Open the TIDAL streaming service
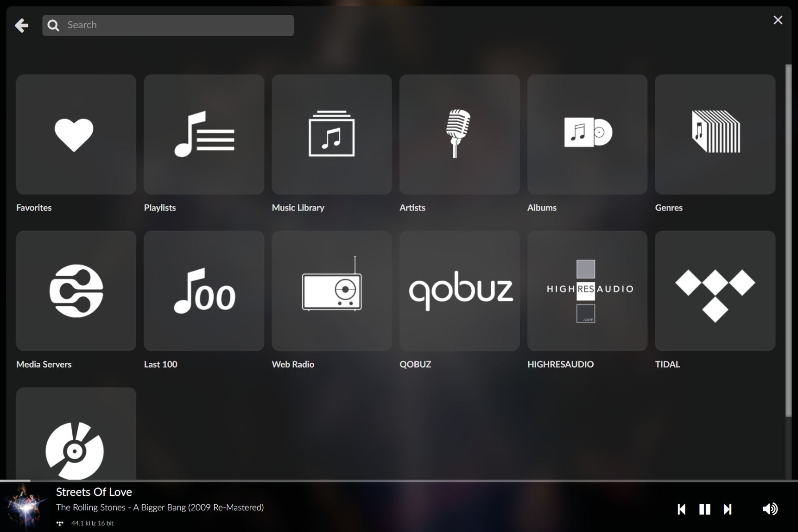This screenshot has height=532, width=798. click(715, 291)
